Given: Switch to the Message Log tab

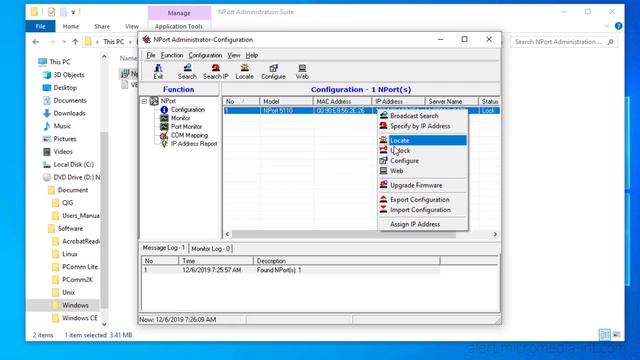Looking at the screenshot, I should click(x=163, y=248).
